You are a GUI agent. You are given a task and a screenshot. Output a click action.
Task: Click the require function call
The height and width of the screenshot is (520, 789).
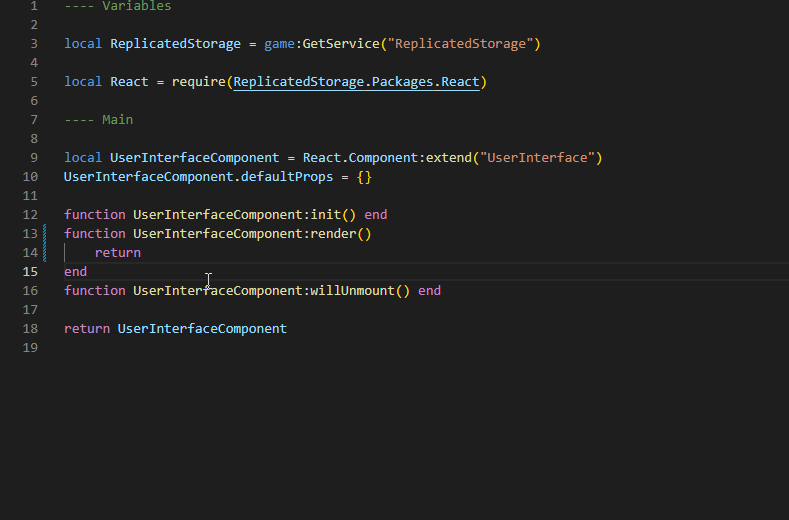(199, 82)
